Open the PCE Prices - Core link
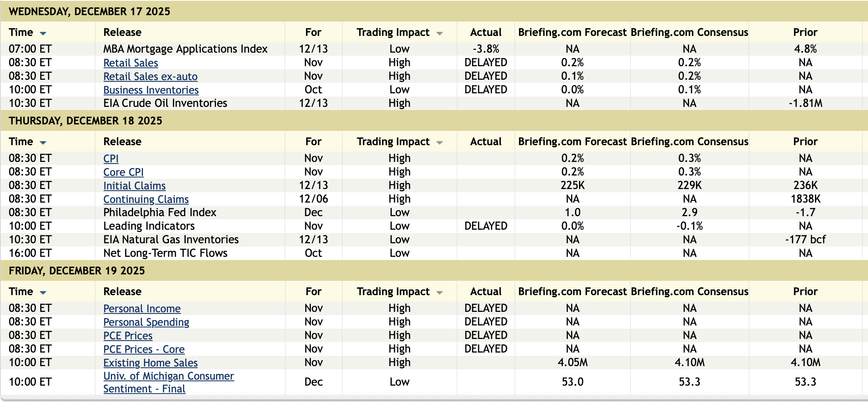Image resolution: width=868 pixels, height=402 pixels. [144, 349]
